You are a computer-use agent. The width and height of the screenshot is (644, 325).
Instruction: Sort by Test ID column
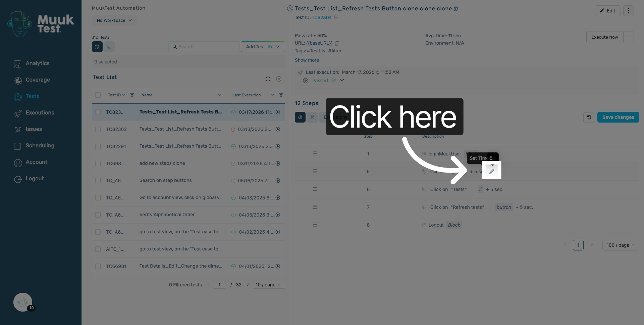tap(116, 95)
